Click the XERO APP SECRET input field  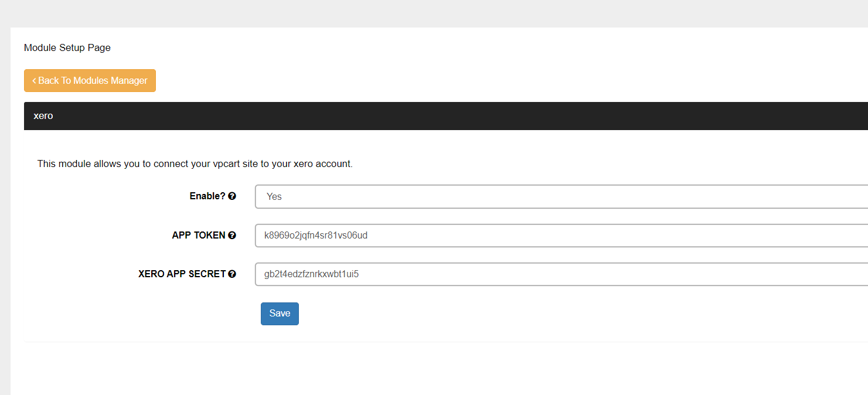pos(561,274)
